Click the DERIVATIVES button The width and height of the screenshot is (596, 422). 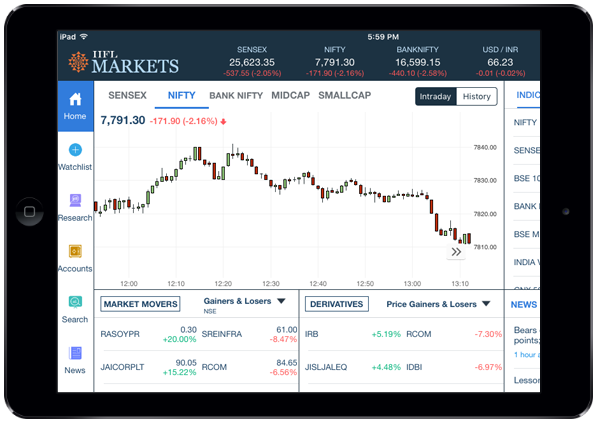[x=337, y=304]
